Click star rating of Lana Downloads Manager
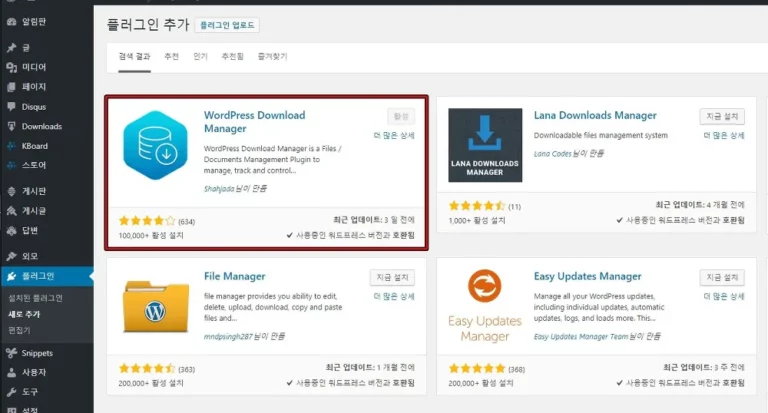This screenshot has width=768, height=413. click(x=477, y=206)
